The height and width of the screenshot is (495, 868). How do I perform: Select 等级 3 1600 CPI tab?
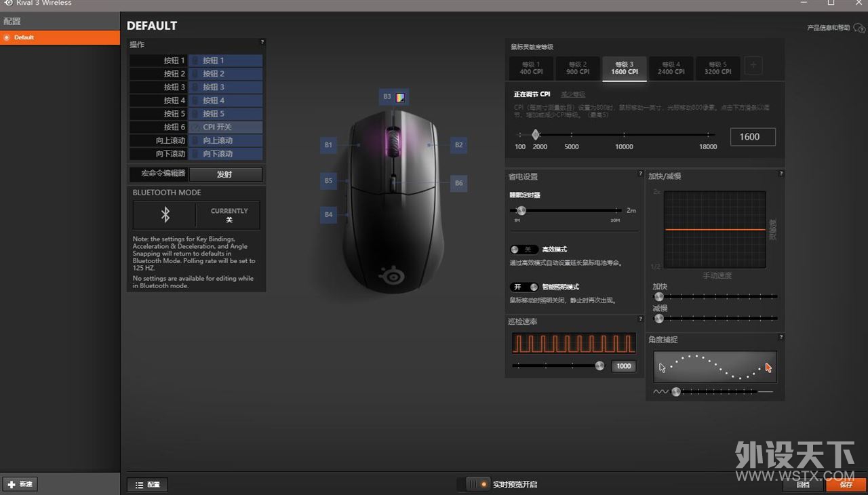625,68
